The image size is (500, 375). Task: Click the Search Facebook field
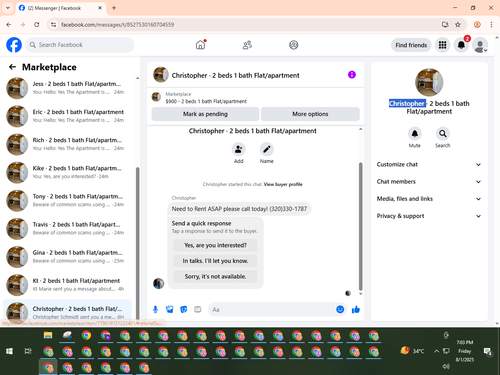[80, 45]
